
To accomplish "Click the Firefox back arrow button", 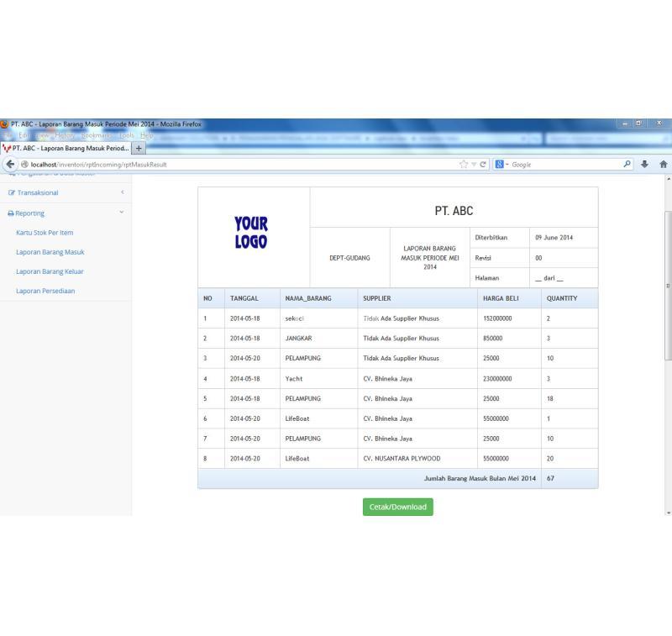I will 8,164.
